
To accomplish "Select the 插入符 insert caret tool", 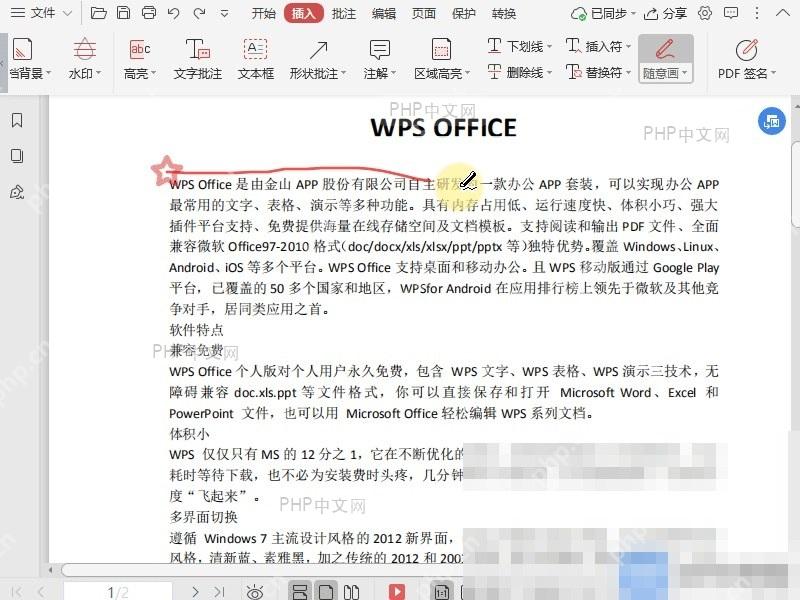I will click(594, 46).
